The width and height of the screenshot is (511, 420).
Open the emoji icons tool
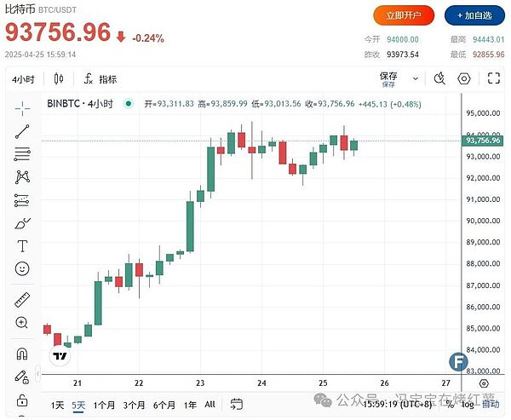[x=21, y=269]
